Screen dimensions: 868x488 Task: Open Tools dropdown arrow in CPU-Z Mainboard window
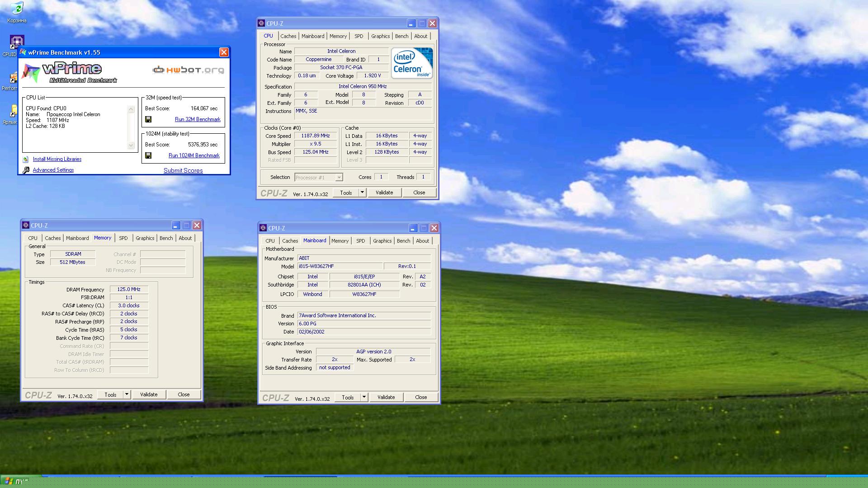tap(364, 397)
